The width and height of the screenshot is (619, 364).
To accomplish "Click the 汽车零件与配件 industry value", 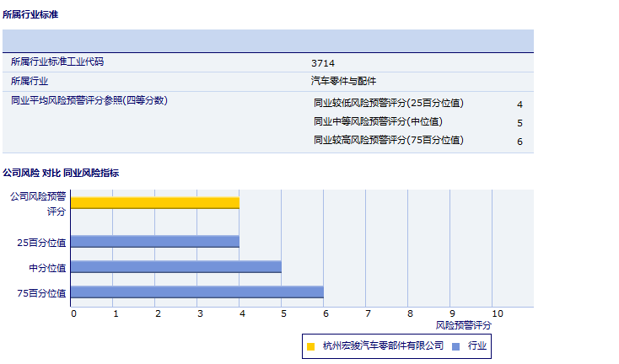I will click(343, 82).
